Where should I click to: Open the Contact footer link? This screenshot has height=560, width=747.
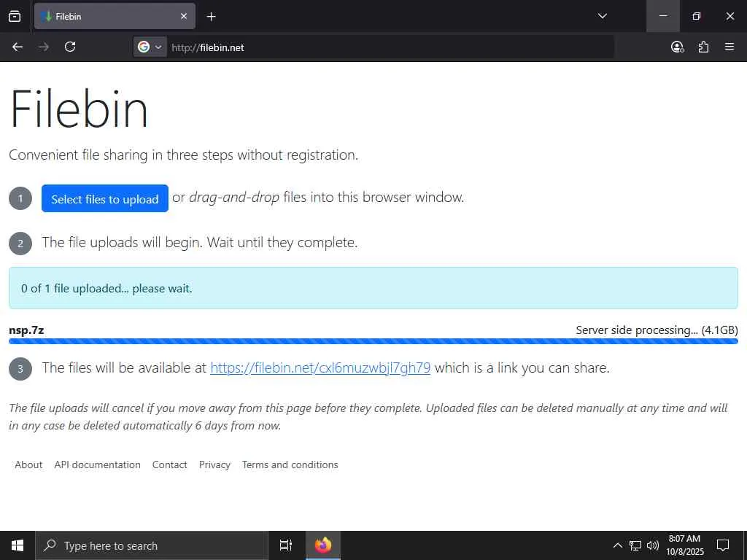click(x=169, y=464)
